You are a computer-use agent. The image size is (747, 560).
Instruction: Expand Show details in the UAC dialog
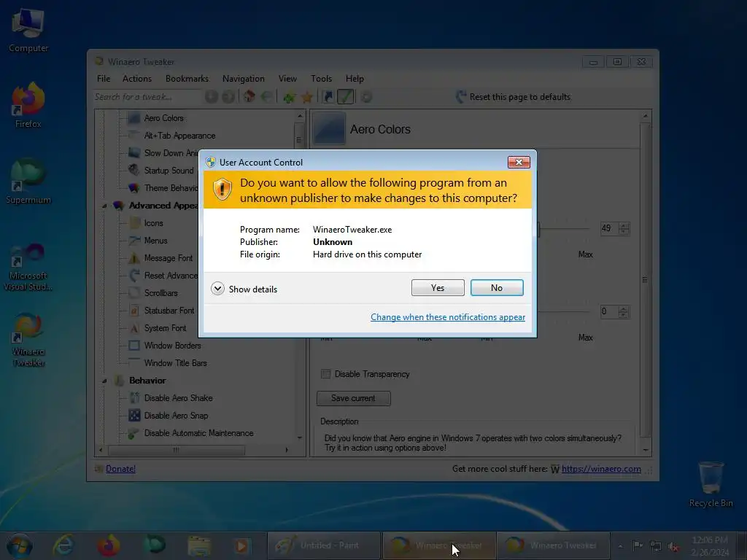[x=244, y=289]
